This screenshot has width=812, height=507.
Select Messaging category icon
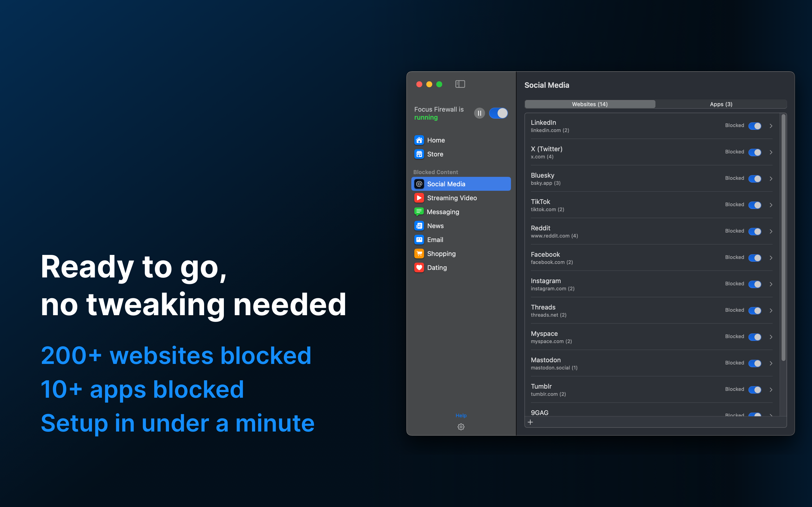(x=419, y=212)
